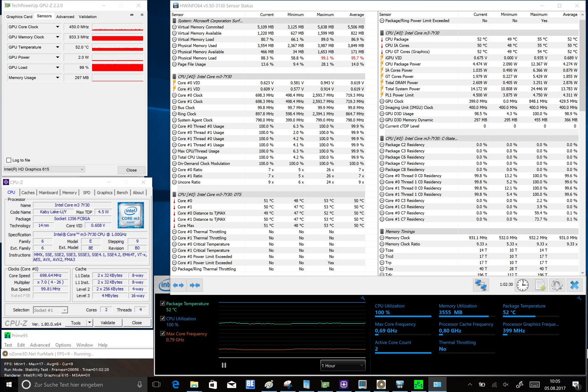Close HWiNFO sensors with blue X icon

click(575, 285)
